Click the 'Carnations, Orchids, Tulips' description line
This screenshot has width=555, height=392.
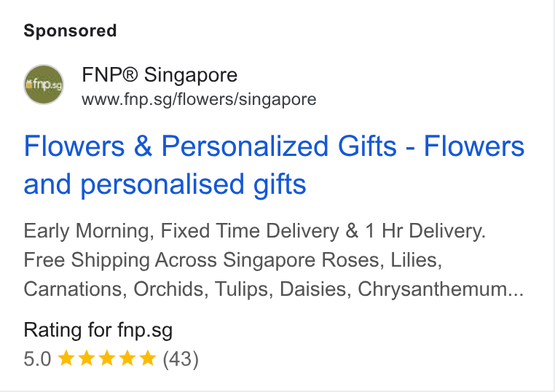point(149,289)
